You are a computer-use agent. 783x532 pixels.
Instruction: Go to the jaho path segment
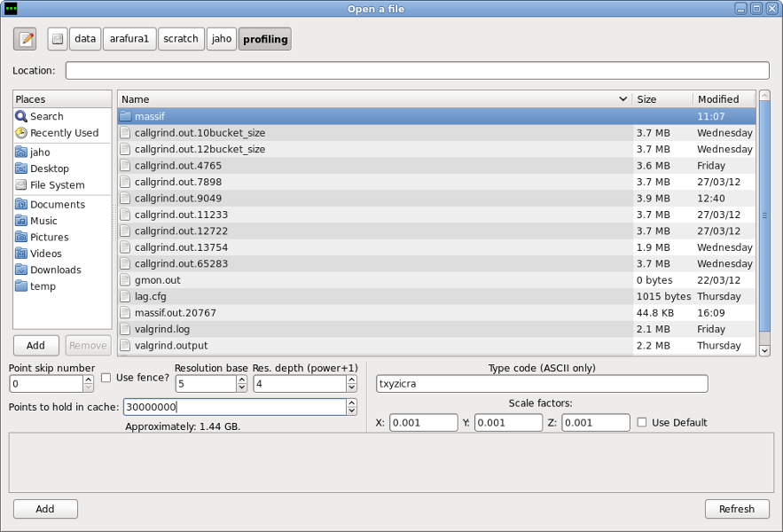point(221,39)
